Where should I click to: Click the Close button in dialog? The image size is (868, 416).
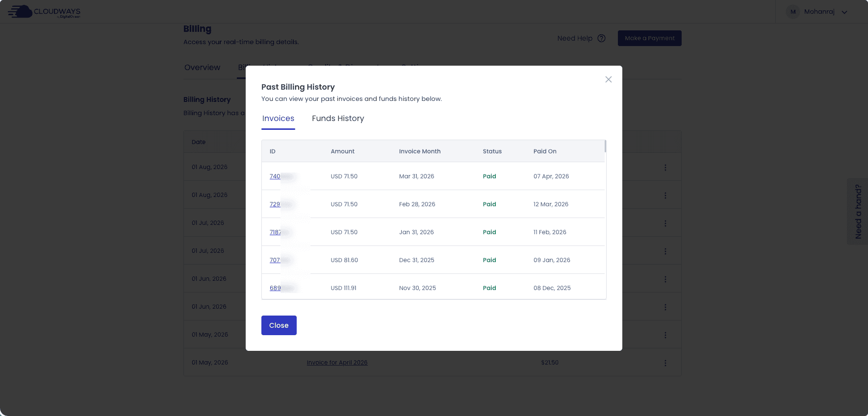(x=279, y=325)
